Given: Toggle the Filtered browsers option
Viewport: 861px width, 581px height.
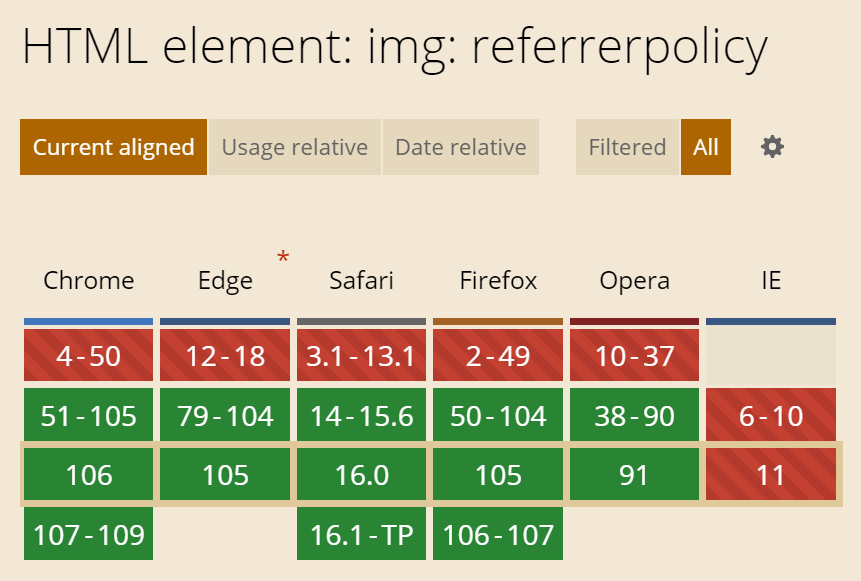Looking at the screenshot, I should point(627,147).
